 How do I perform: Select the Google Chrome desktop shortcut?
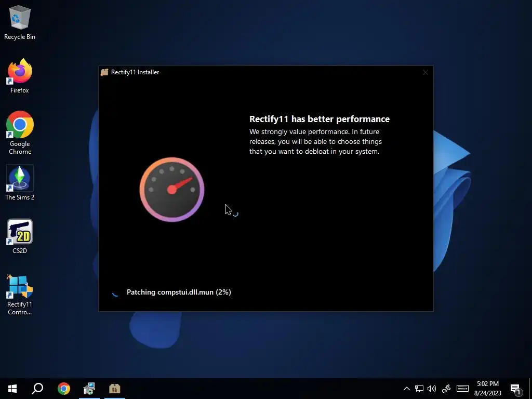coord(20,133)
